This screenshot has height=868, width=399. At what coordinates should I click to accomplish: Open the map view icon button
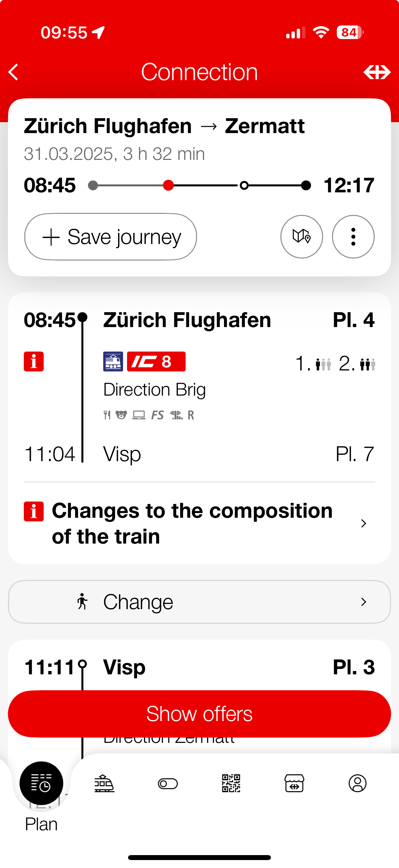(x=301, y=237)
